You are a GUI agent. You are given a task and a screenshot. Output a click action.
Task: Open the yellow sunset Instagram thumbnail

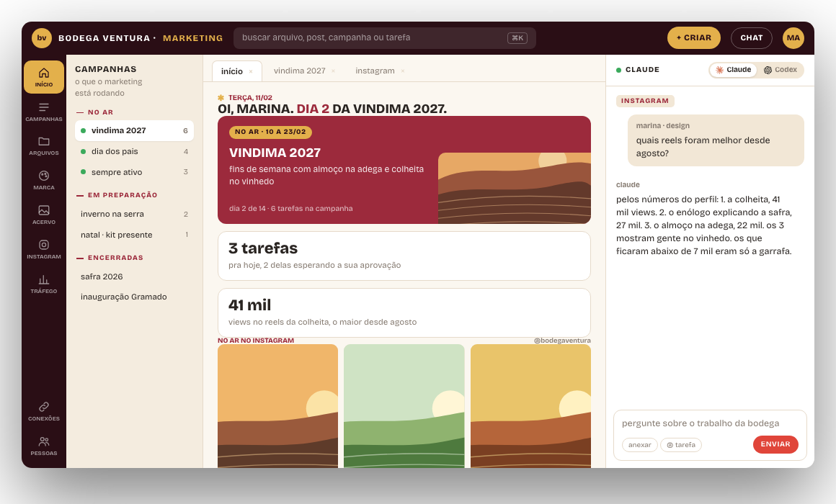point(530,406)
